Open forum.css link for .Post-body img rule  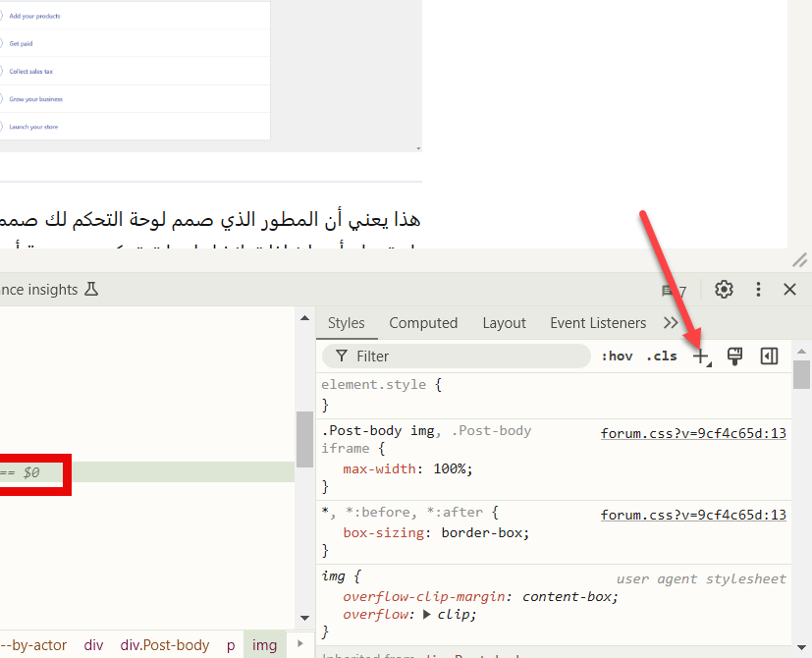(x=693, y=433)
